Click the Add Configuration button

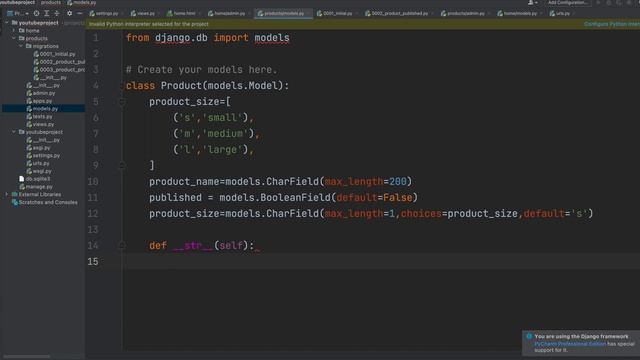tap(568, 2)
